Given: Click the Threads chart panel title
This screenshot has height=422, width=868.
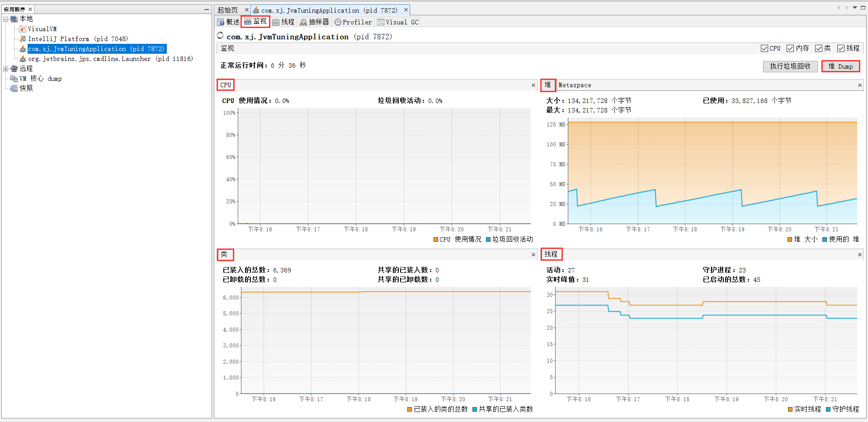Looking at the screenshot, I should point(551,254).
